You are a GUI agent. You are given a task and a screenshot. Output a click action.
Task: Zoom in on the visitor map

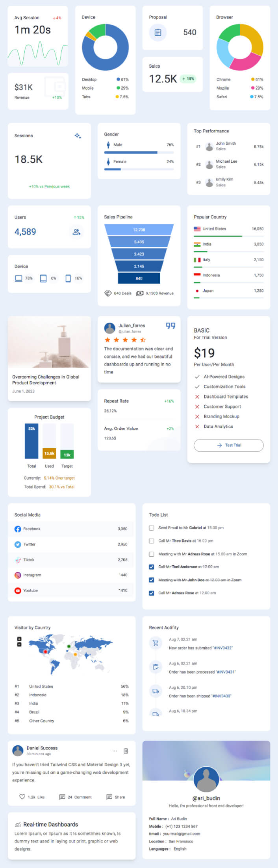tap(19, 639)
